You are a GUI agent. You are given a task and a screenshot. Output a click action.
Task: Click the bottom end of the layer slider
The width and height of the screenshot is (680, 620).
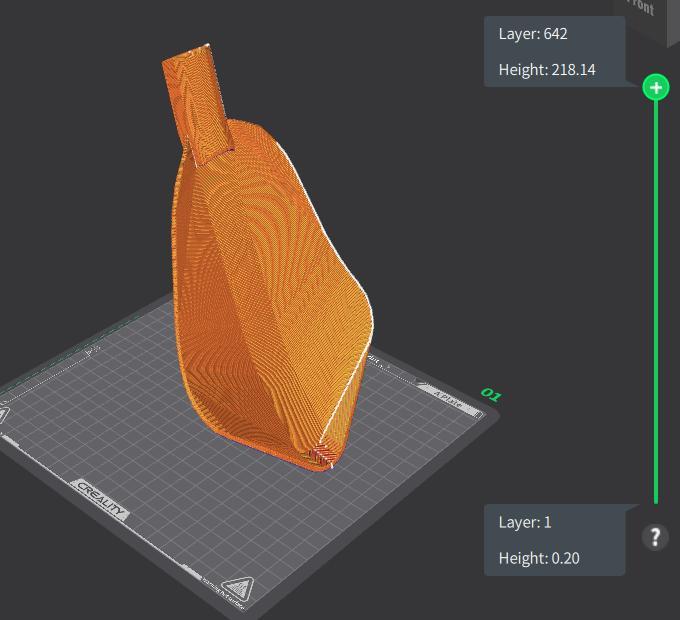point(656,501)
